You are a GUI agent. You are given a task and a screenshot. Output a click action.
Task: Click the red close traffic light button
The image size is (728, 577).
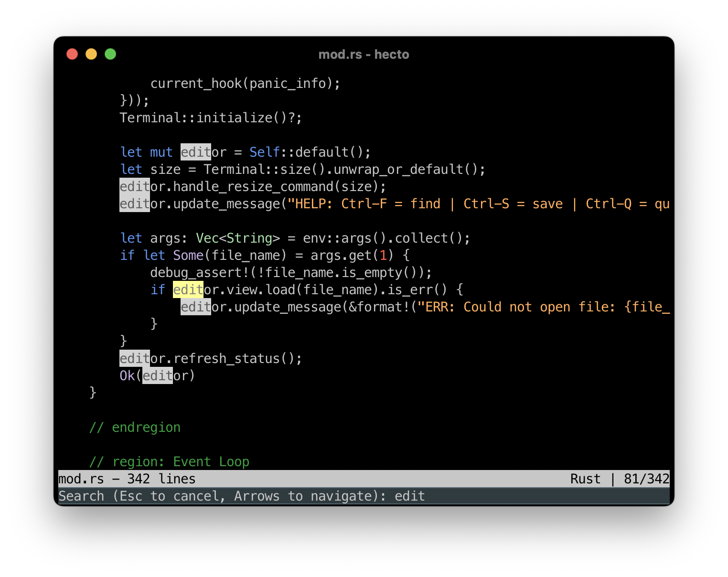pos(72,54)
